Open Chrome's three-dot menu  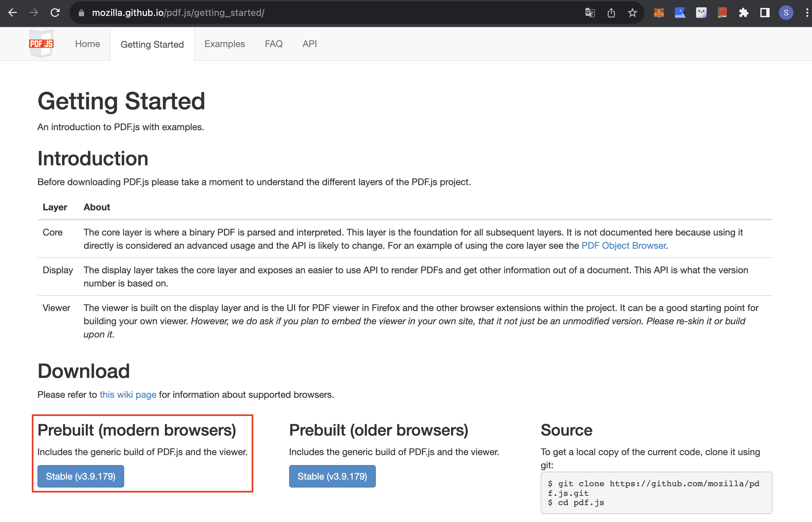click(x=807, y=13)
